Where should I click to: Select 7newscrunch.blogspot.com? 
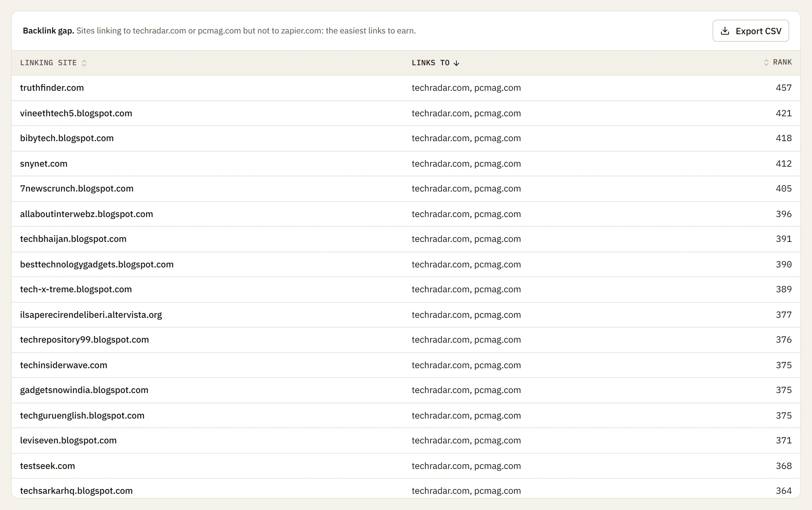77,188
